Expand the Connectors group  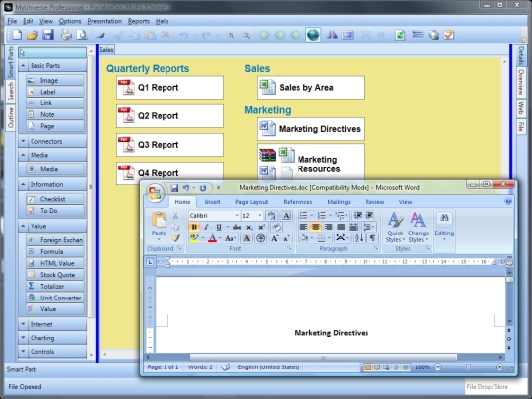click(x=52, y=141)
